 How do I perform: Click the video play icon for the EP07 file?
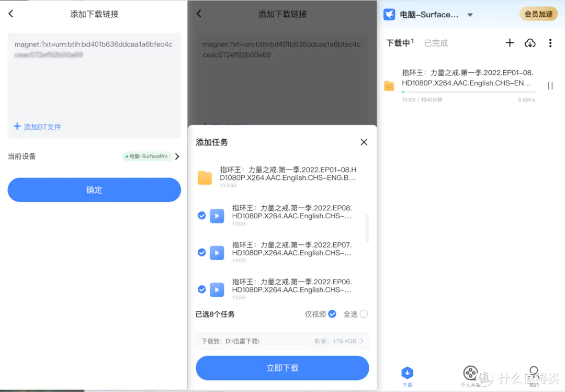(x=217, y=252)
